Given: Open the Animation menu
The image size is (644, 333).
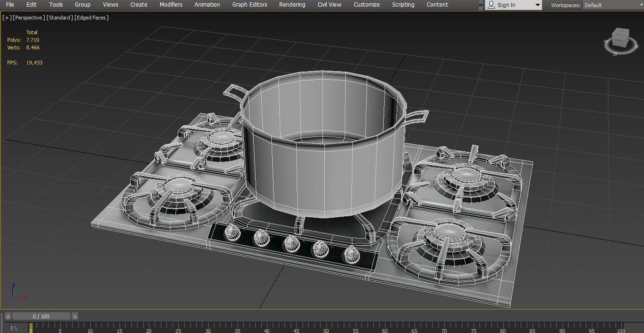Looking at the screenshot, I should (207, 4).
